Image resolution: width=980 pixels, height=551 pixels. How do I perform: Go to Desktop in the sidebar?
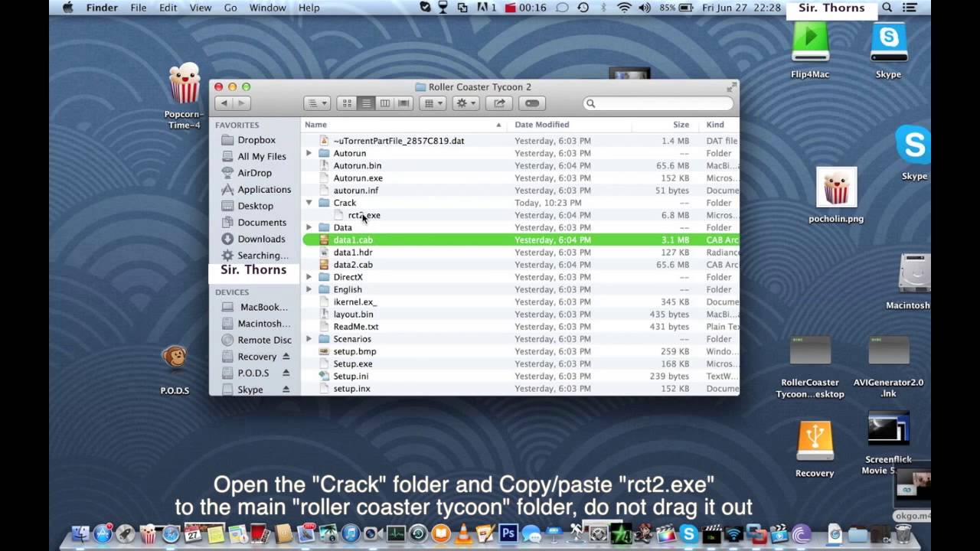[255, 206]
